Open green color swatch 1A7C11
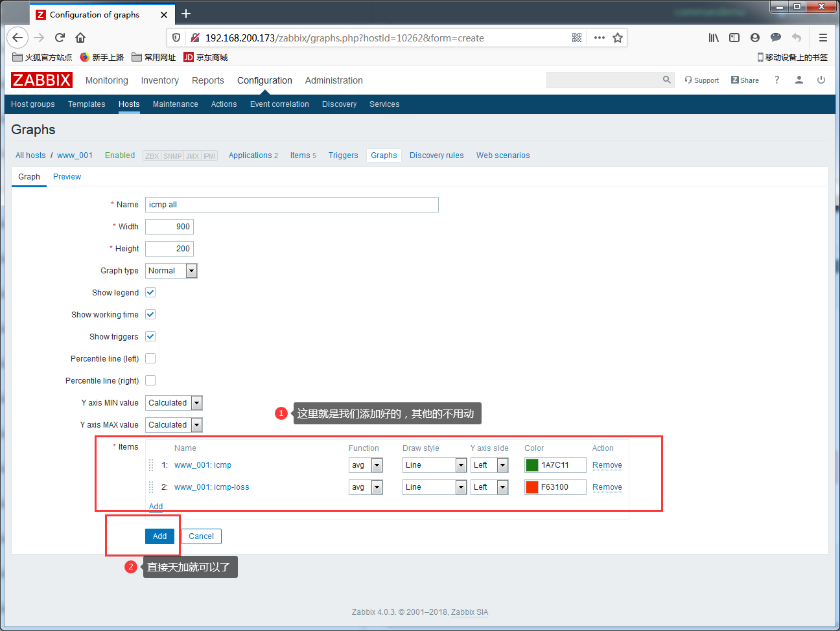Image resolution: width=840 pixels, height=631 pixels. [x=532, y=465]
